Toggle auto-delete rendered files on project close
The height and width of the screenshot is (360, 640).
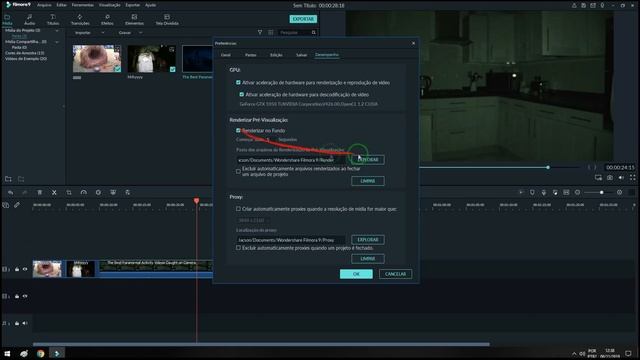click(238, 171)
